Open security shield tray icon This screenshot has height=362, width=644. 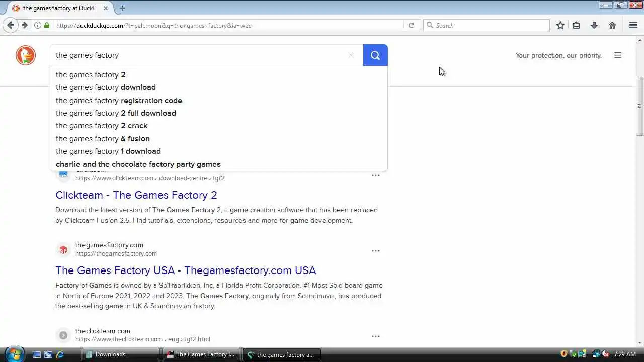(x=564, y=354)
